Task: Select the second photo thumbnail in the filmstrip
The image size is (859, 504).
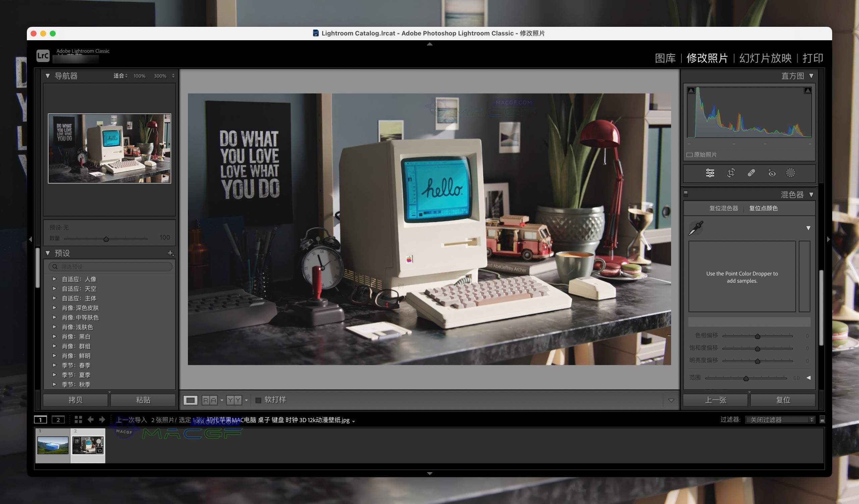Action: coord(88,445)
